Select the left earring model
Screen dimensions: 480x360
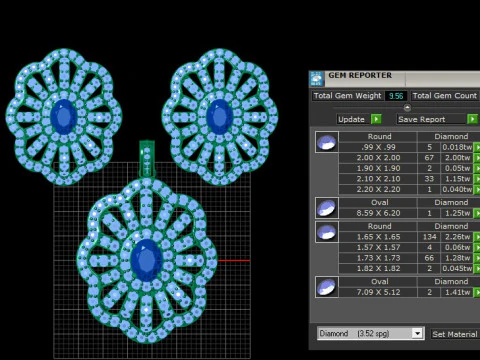click(63, 117)
